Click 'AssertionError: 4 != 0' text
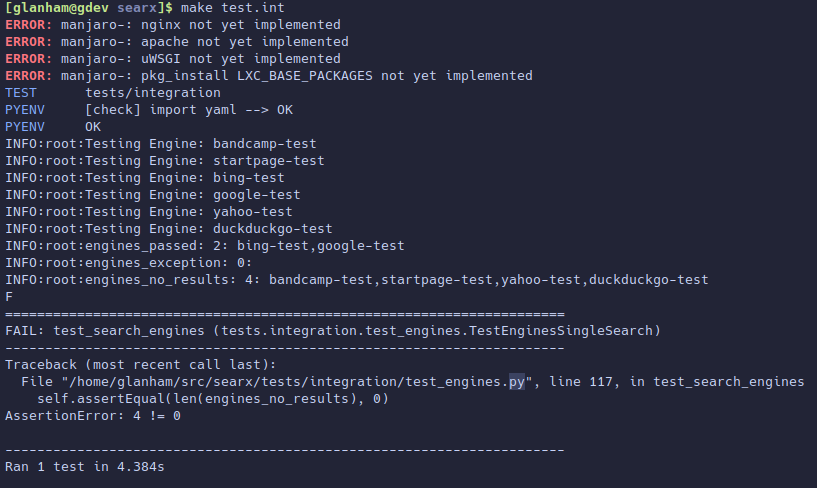 click(93, 416)
